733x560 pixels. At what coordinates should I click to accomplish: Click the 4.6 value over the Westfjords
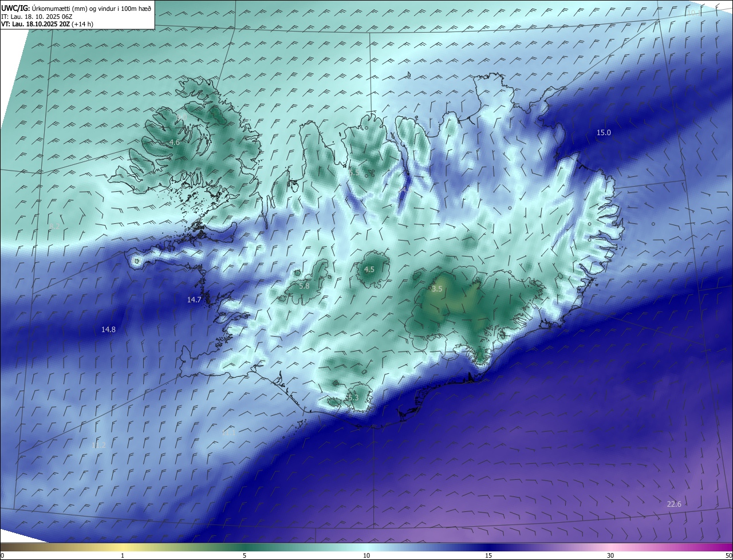coord(175,142)
